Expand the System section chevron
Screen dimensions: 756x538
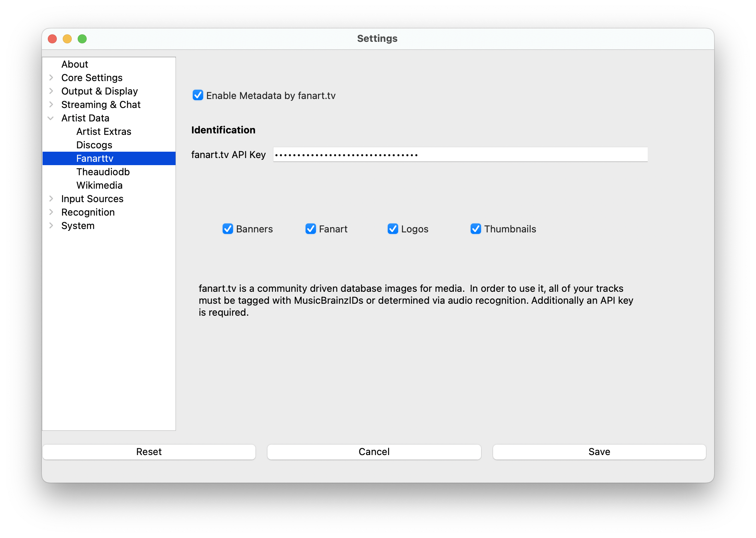(x=51, y=226)
